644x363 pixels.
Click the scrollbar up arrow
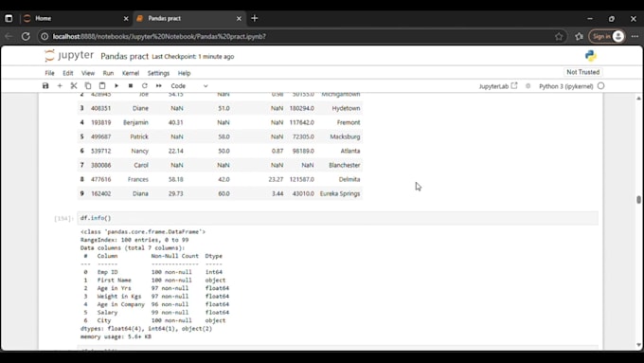pyautogui.click(x=638, y=98)
